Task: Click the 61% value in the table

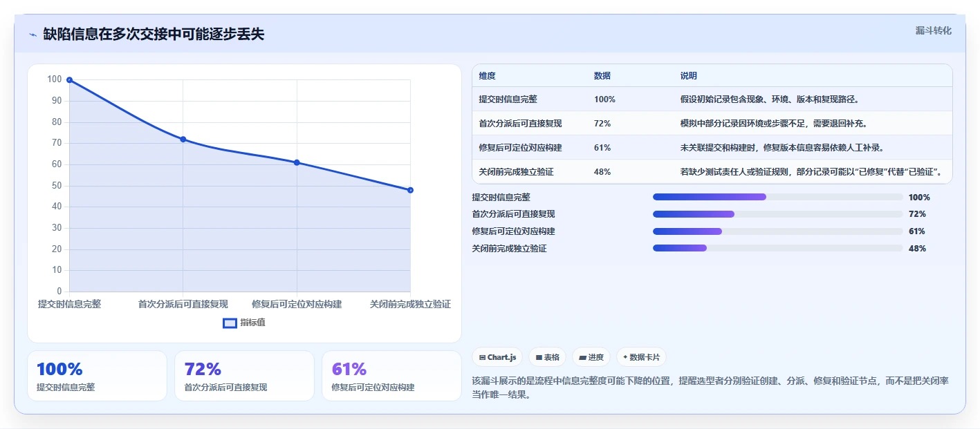Action: (602, 148)
